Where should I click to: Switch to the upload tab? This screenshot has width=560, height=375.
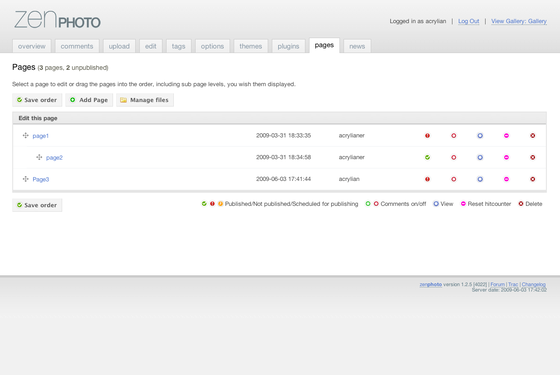point(119,46)
